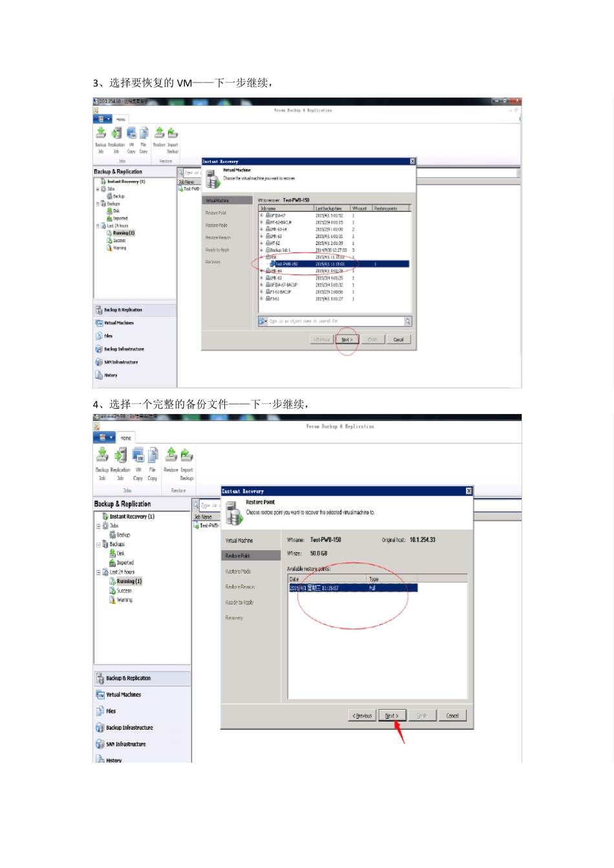Screen dimensions: 614x868
Task: Select Home ribbon tab in step 3 screenshot
Action: 121,119
